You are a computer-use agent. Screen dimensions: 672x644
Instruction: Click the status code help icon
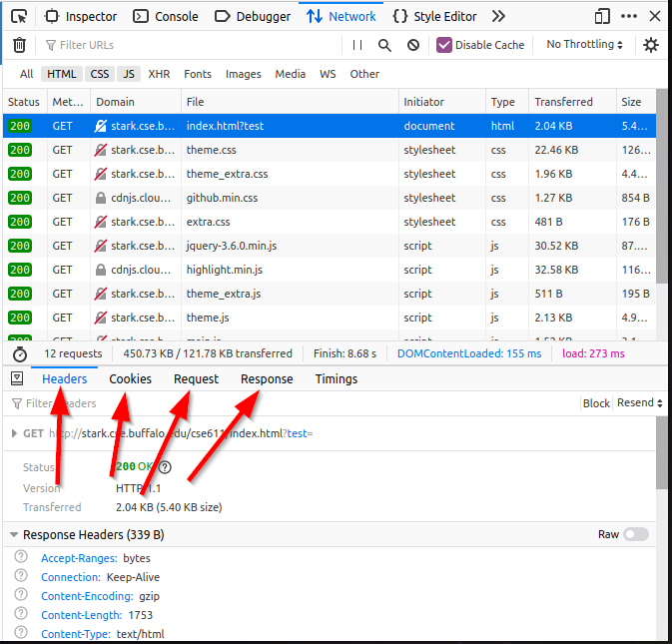coord(165,467)
